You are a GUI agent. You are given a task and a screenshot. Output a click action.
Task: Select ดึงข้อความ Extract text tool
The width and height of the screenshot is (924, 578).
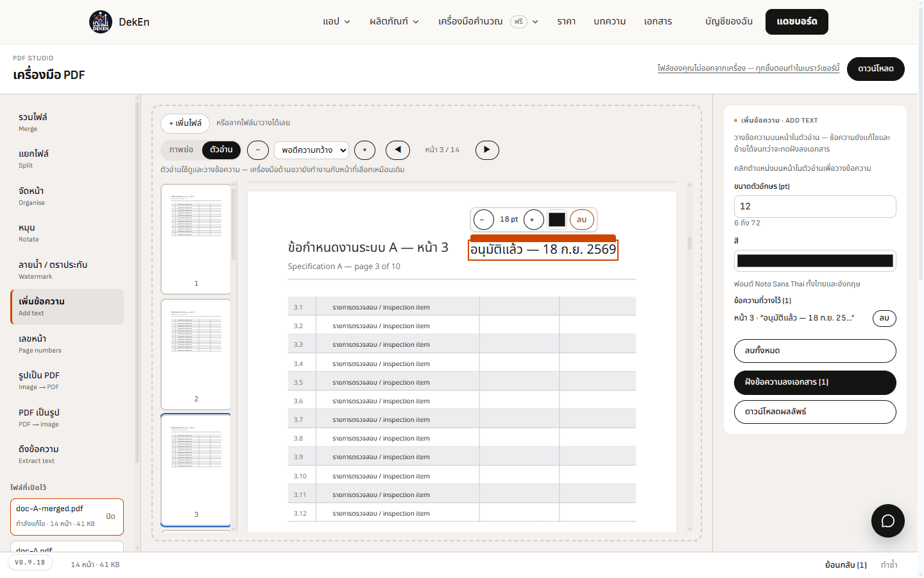(67, 454)
